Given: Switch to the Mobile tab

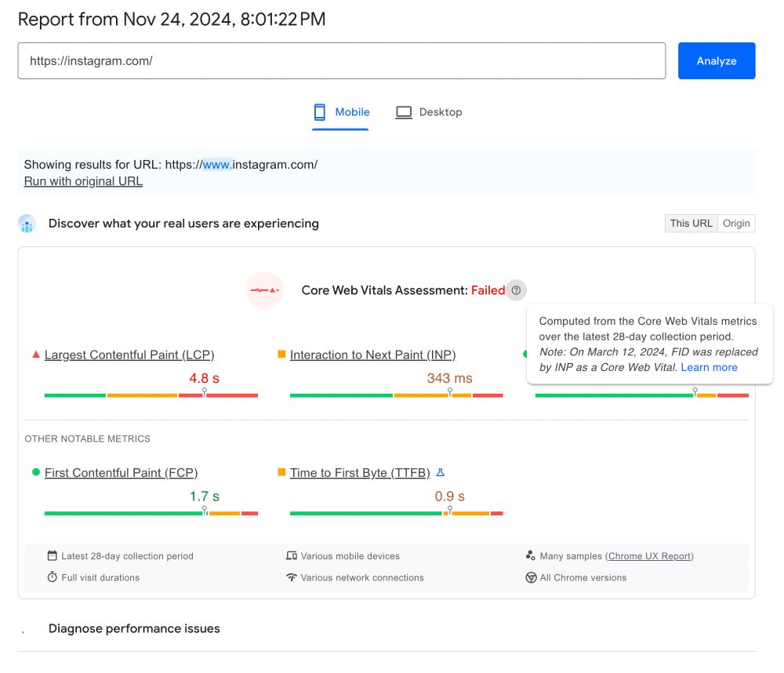Looking at the screenshot, I should coord(340,112).
